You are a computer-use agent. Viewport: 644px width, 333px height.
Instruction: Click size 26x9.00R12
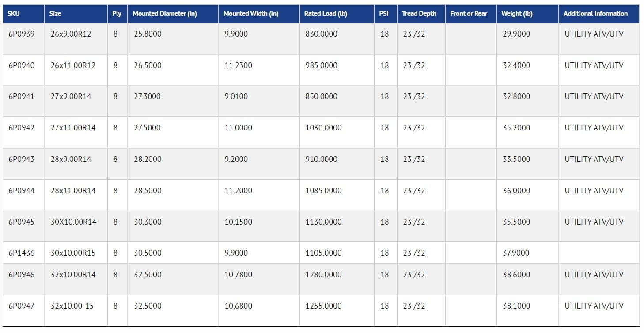point(71,34)
